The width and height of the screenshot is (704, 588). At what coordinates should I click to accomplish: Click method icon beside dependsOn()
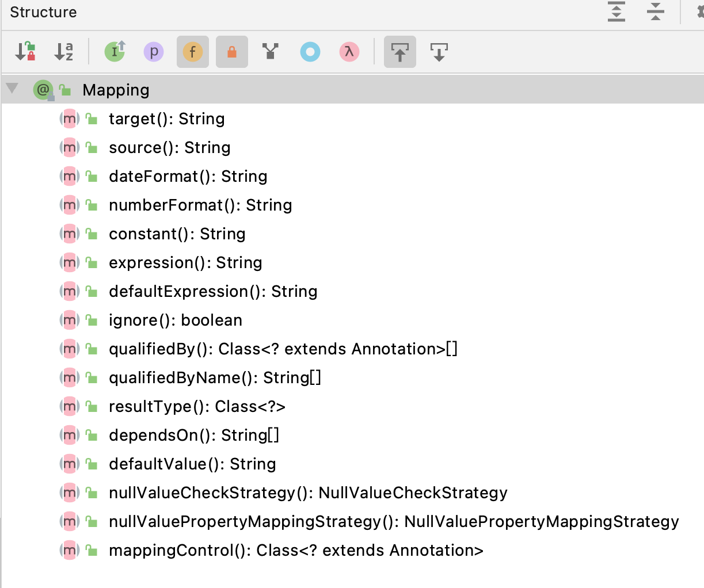pos(70,436)
